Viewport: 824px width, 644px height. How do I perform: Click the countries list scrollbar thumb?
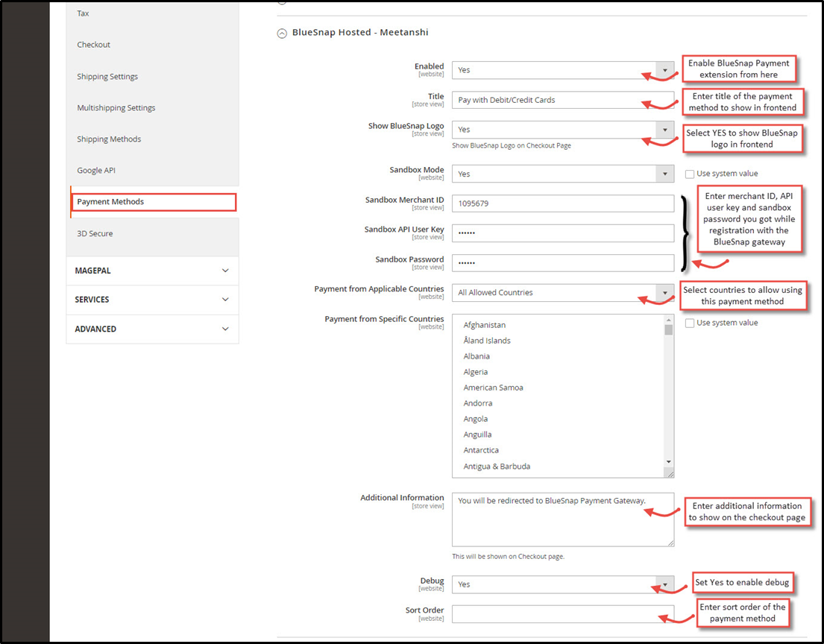[x=668, y=330]
